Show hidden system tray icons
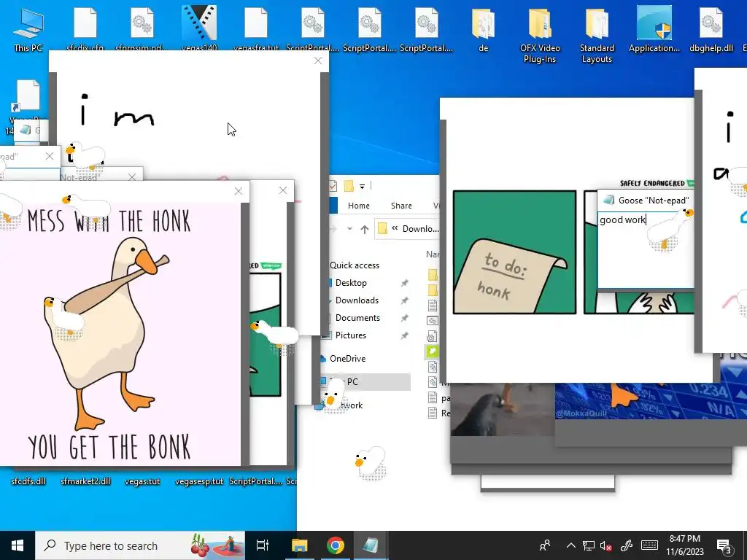Screen dimensions: 747x560 (x=570, y=545)
